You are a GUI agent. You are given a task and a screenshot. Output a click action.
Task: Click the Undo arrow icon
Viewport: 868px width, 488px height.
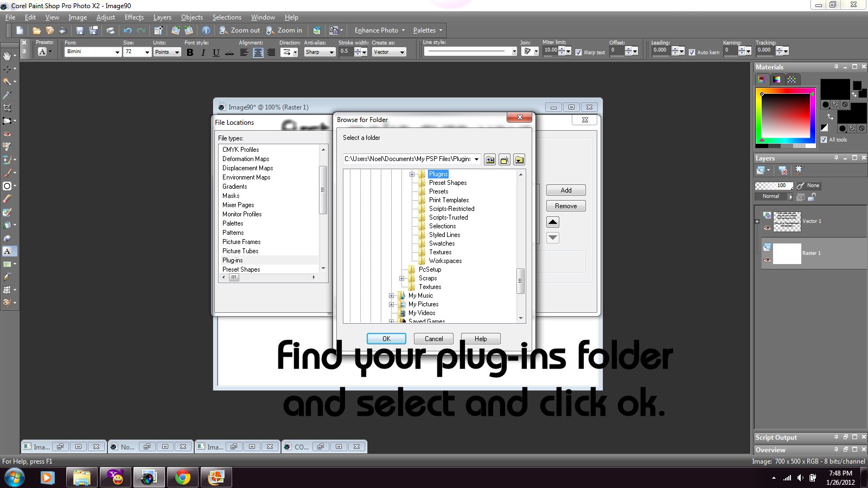click(x=127, y=30)
